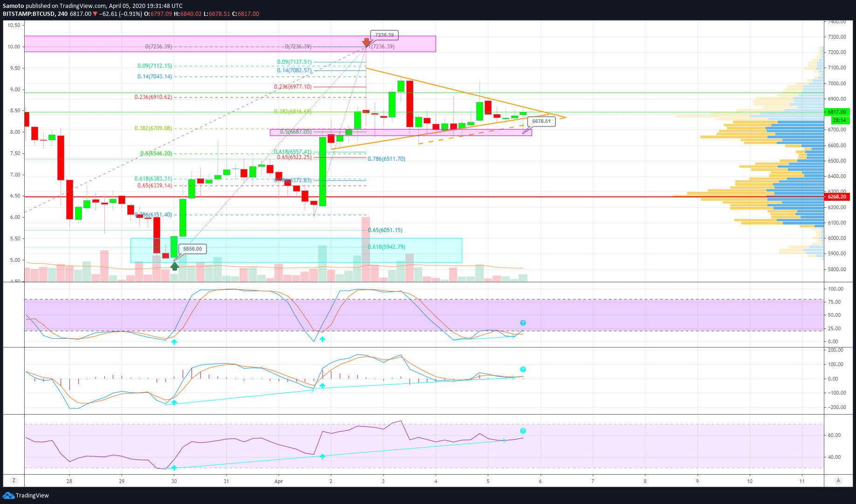Screen dimensions: 856x504
Task: Select the 0.09(7137.51) fib label
Action: pyautogui.click(x=294, y=61)
